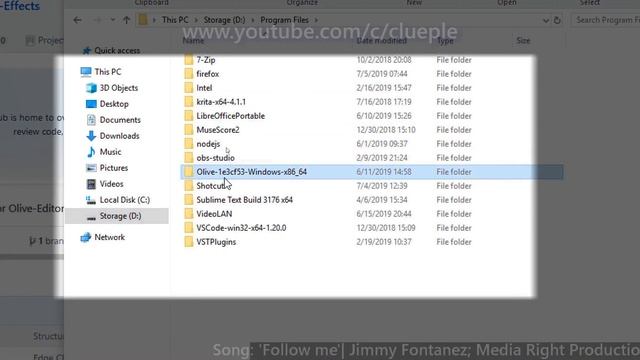The width and height of the screenshot is (640, 360).
Task: Click the krita folder icon
Action: (x=189, y=102)
